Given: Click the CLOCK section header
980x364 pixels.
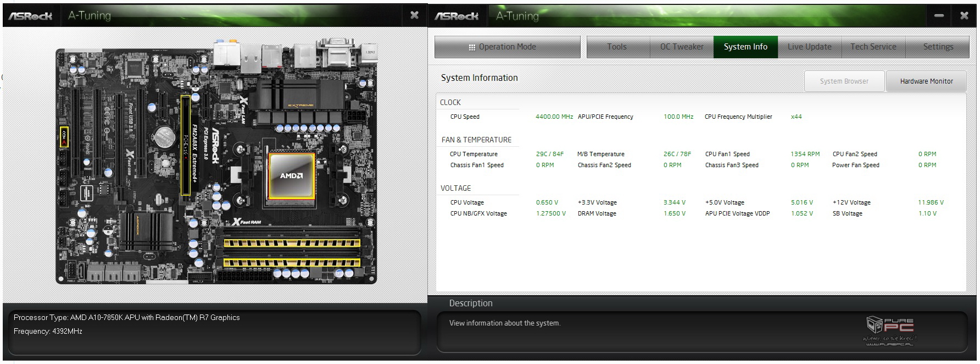Looking at the screenshot, I should coord(450,102).
